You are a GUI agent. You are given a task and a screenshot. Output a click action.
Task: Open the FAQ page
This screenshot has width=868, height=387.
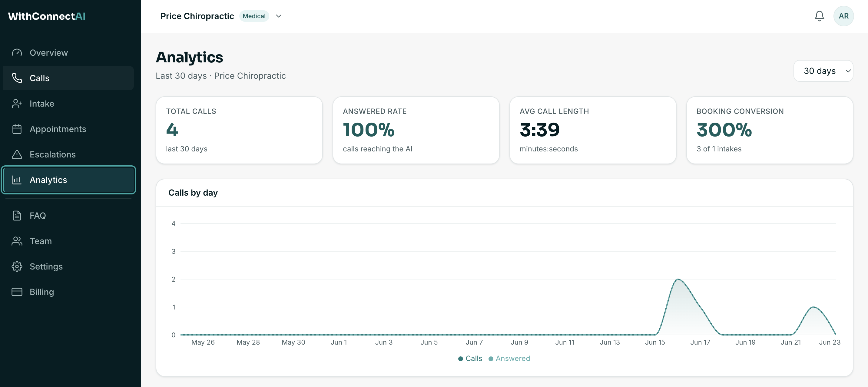coord(68,216)
